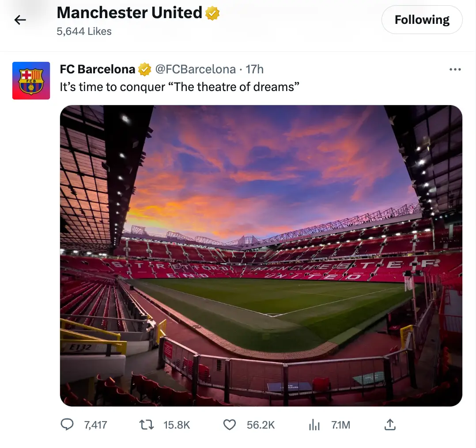Open the reply composer via speech bubble icon
476x448 pixels.
coord(67,425)
